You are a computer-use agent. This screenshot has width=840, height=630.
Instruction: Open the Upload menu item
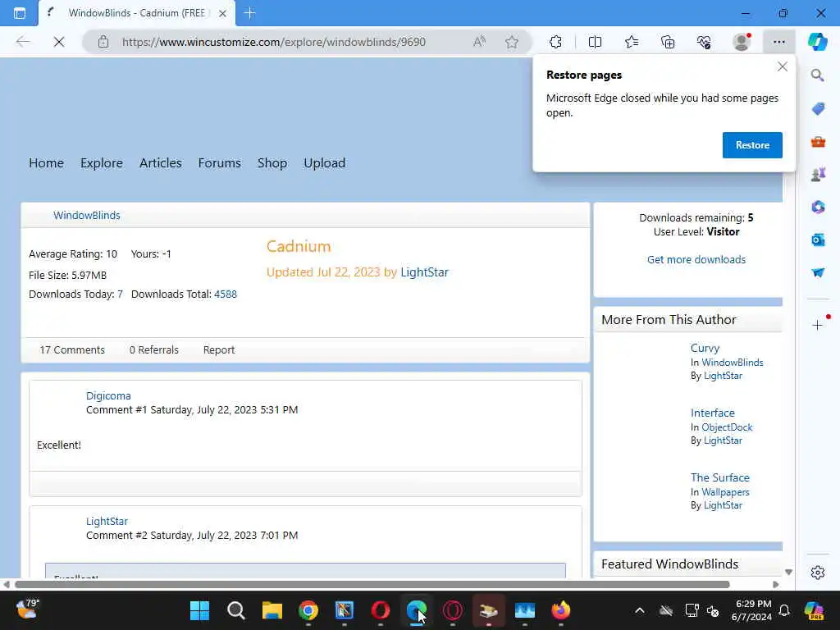[325, 163]
